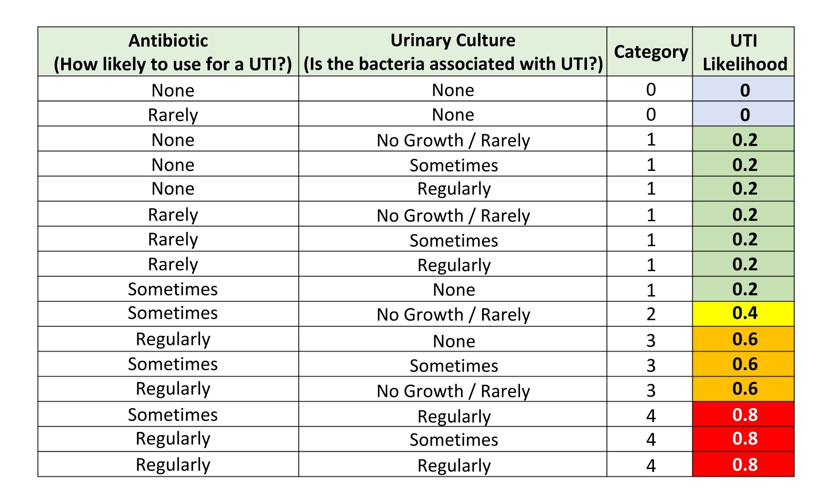Select the last red 0.8 likelihood cell

[x=743, y=464]
